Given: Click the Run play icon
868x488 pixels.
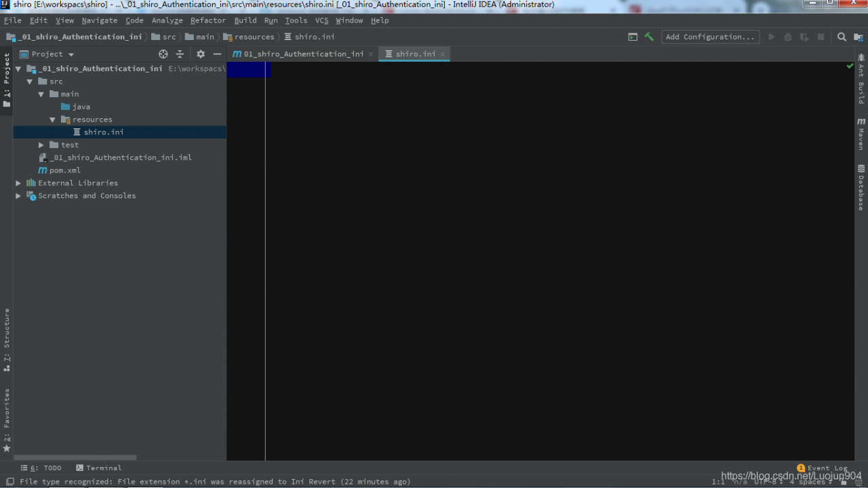Looking at the screenshot, I should [771, 37].
